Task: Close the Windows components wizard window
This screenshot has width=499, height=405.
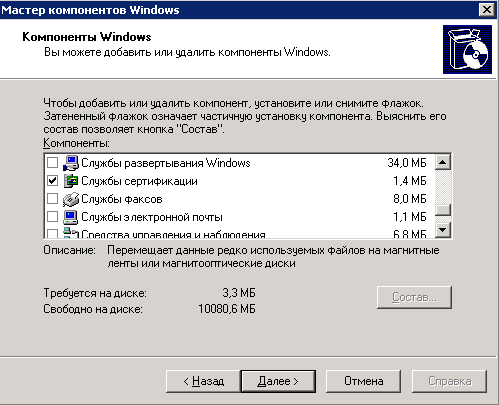Action: click(486, 10)
